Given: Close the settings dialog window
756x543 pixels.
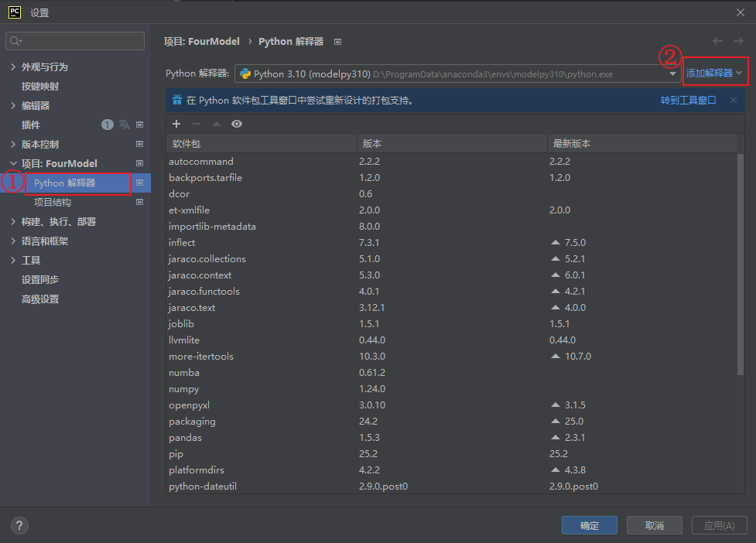Looking at the screenshot, I should click(741, 12).
